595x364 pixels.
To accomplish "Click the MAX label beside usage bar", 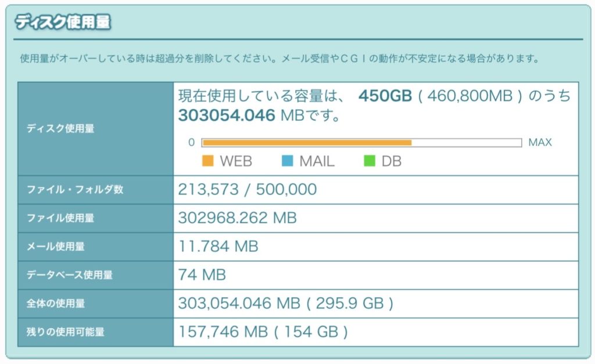I will [x=540, y=142].
